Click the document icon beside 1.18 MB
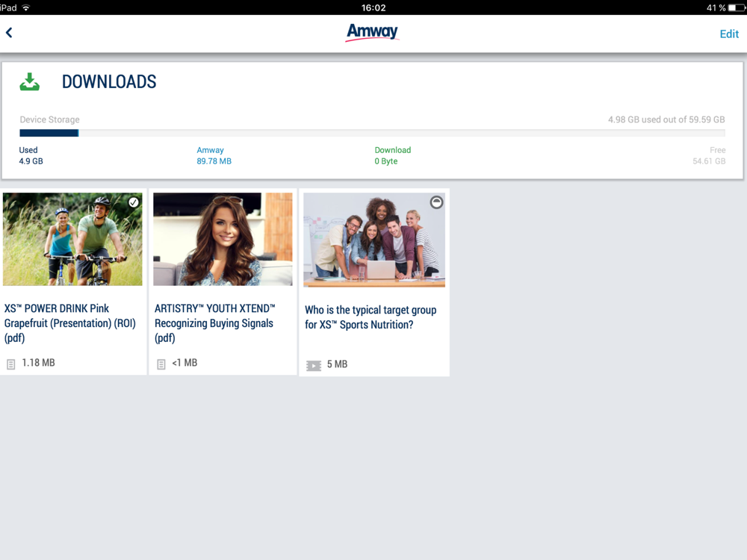Viewport: 747px width, 560px height. coord(11,364)
